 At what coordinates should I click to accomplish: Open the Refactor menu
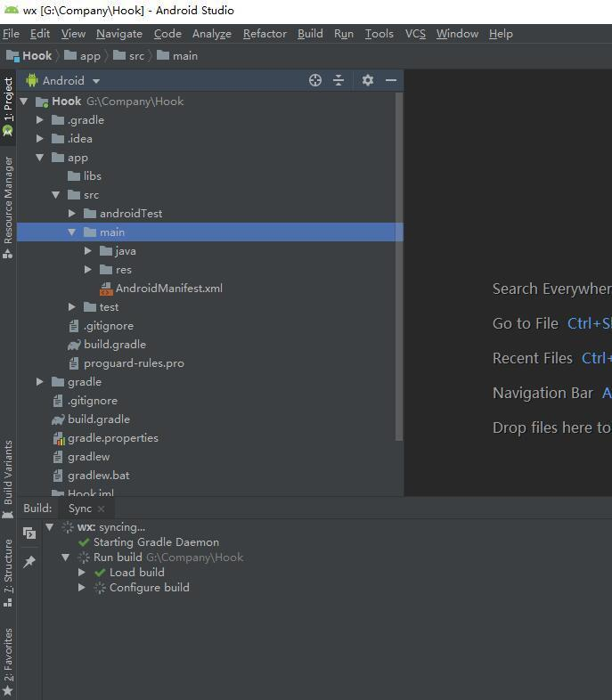tap(265, 34)
